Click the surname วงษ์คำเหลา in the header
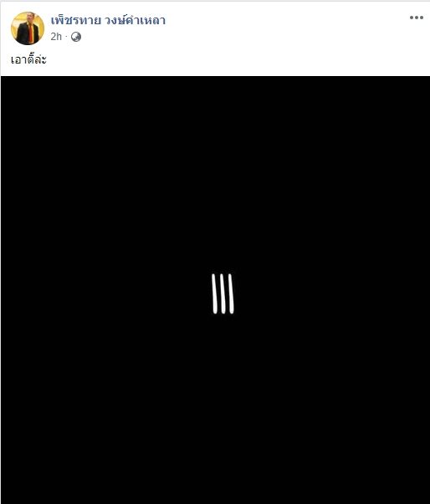Image resolution: width=430 pixels, height=504 pixels. coord(135,20)
